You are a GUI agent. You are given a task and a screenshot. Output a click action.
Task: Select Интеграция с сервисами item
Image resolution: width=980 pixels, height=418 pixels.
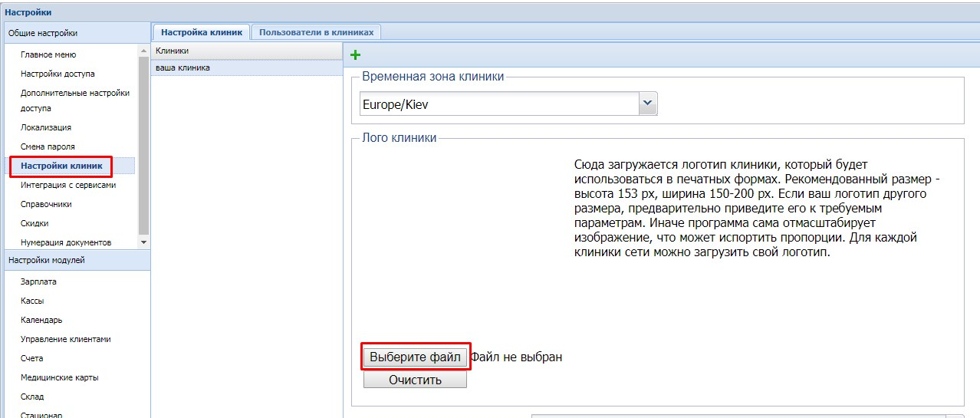tap(68, 185)
